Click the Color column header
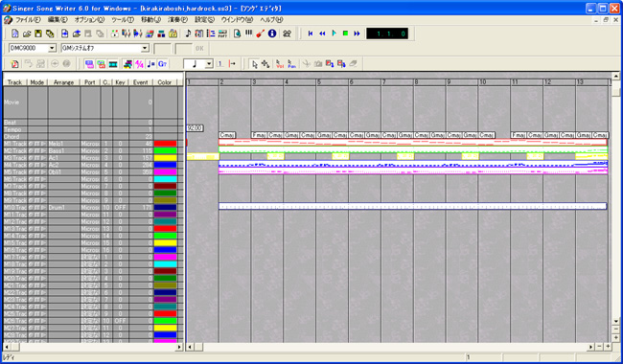 [165, 82]
